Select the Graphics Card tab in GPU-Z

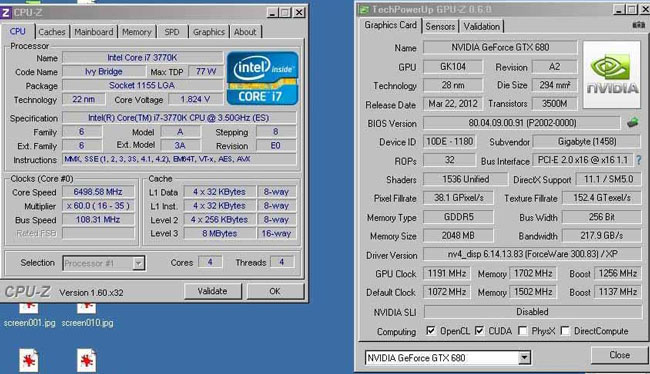(390, 25)
